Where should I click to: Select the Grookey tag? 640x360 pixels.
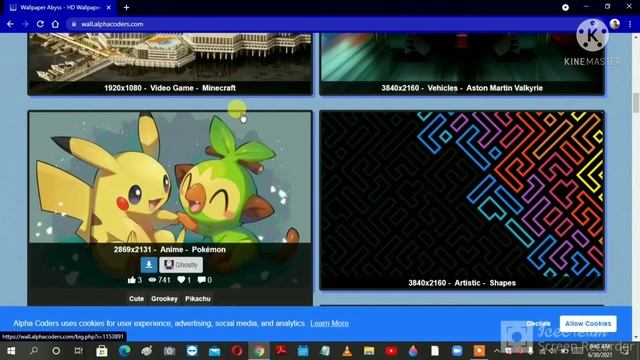[x=164, y=299]
